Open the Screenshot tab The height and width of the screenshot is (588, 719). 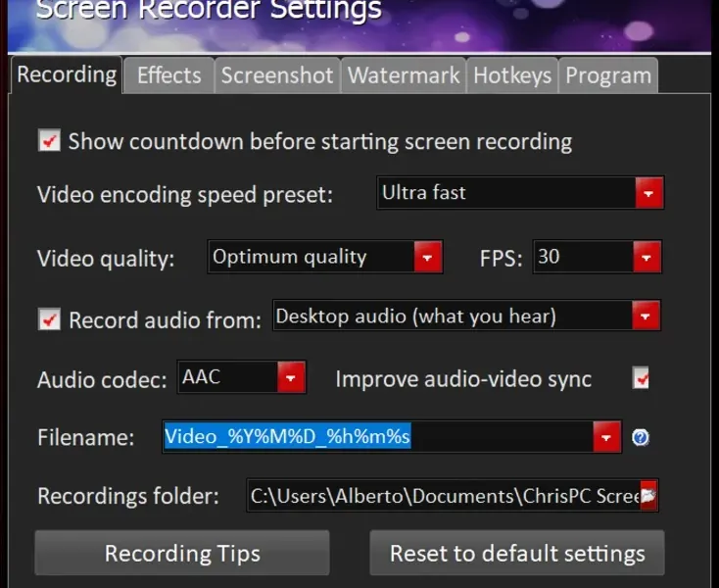click(277, 75)
